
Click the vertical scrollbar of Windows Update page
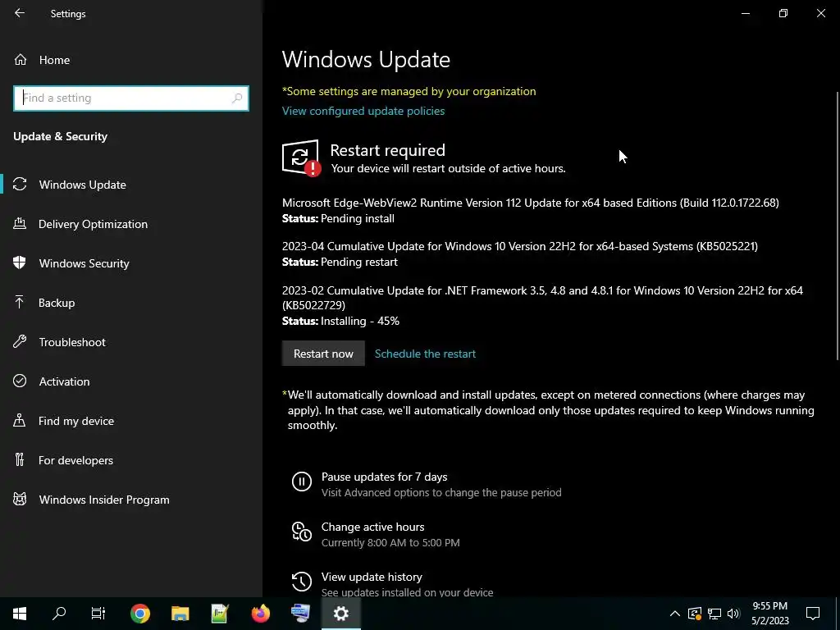pos(838,226)
